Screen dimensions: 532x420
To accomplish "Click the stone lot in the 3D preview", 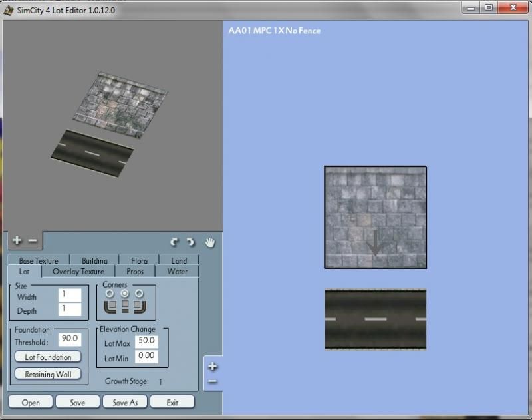I will [120, 105].
